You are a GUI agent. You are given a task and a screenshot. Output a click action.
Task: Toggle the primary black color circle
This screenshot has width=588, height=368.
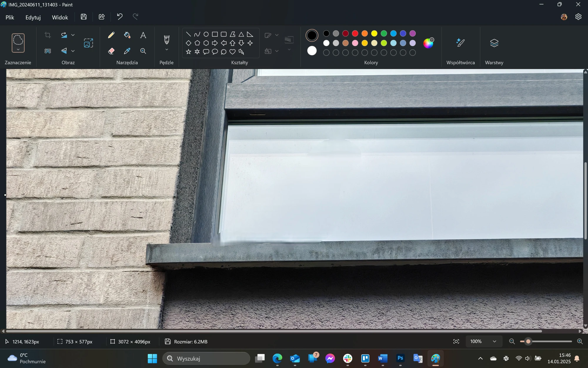pos(312,35)
